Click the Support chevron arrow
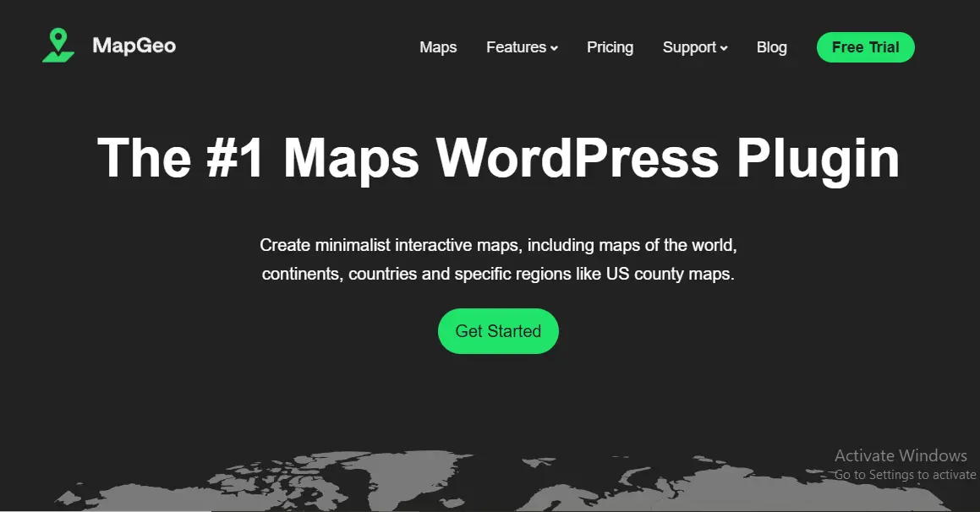Viewport: 980px width, 512px height. click(724, 48)
